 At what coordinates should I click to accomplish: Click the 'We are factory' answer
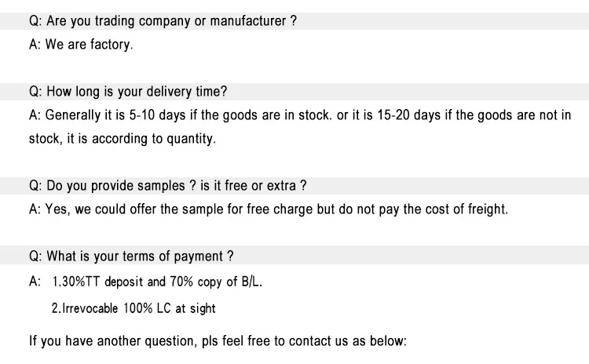[81, 45]
